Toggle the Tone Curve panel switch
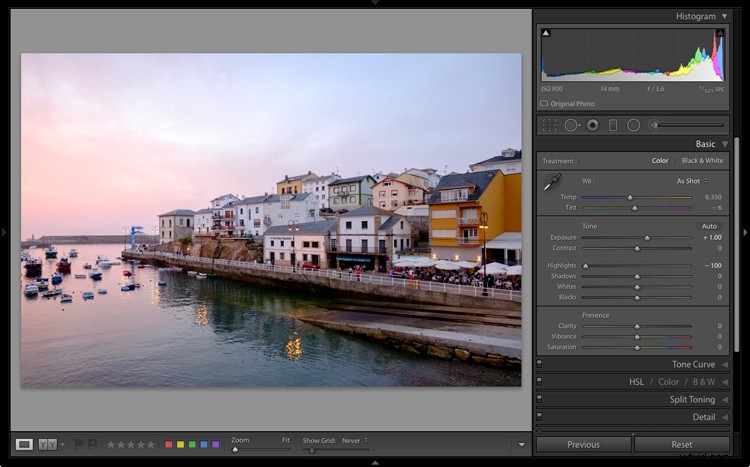The height and width of the screenshot is (467, 750). (540, 364)
